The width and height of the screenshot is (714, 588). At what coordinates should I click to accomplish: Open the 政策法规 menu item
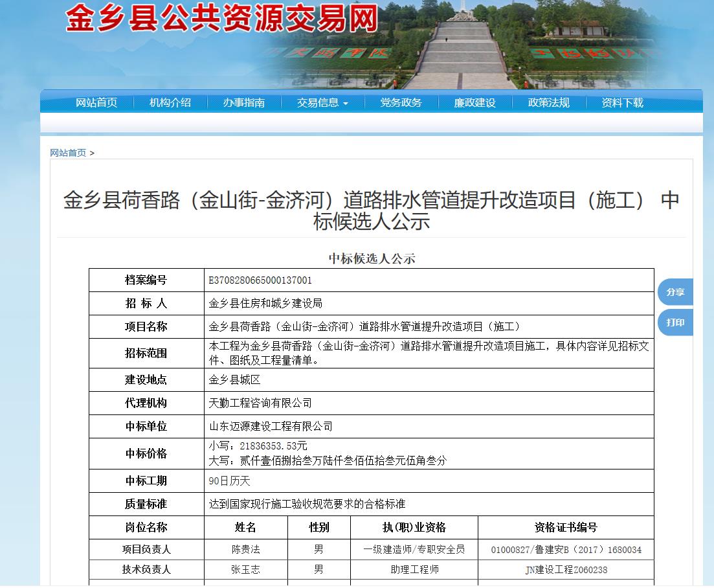point(548,103)
